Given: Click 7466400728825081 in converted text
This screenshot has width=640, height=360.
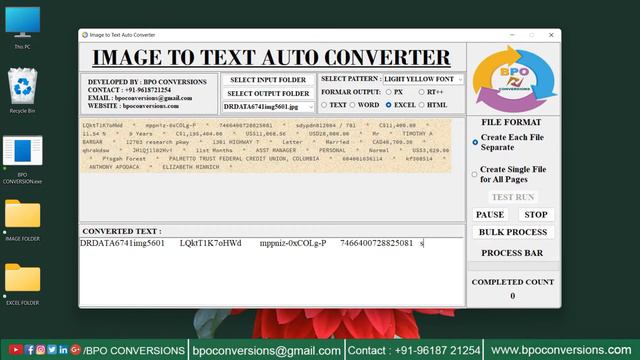Looking at the screenshot, I should 376,243.
